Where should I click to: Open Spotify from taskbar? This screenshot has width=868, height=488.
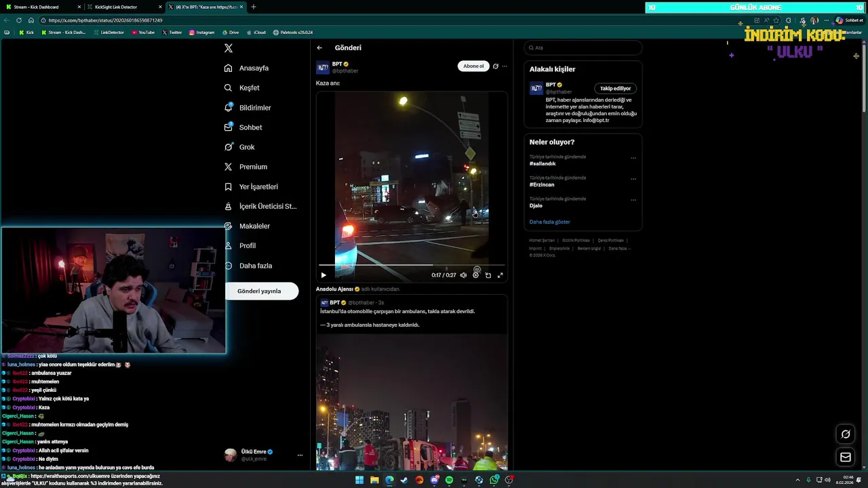click(x=449, y=480)
